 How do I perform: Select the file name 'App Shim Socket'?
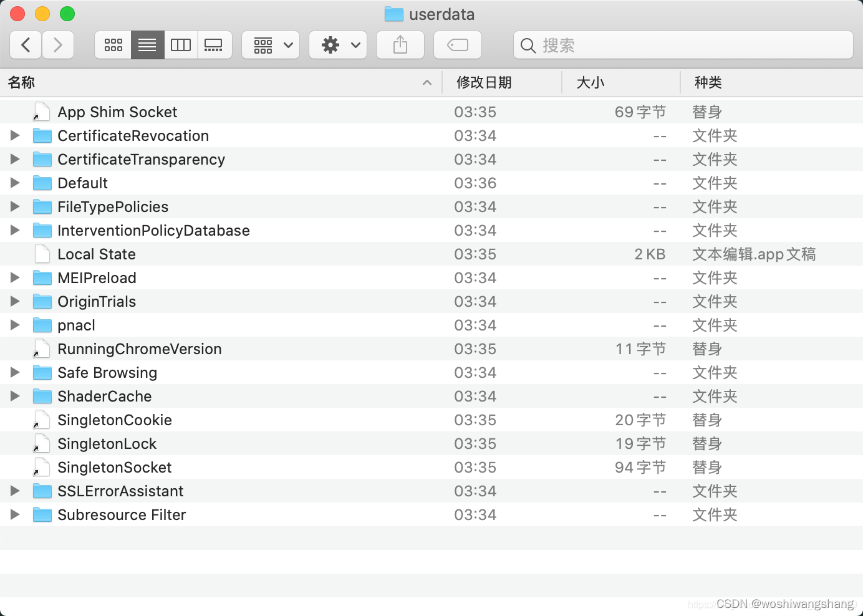pyautogui.click(x=117, y=112)
